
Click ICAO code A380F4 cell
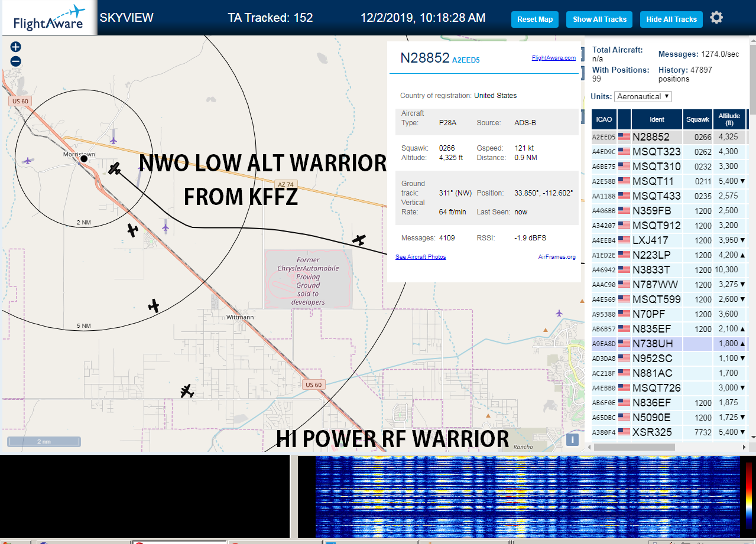pos(604,432)
